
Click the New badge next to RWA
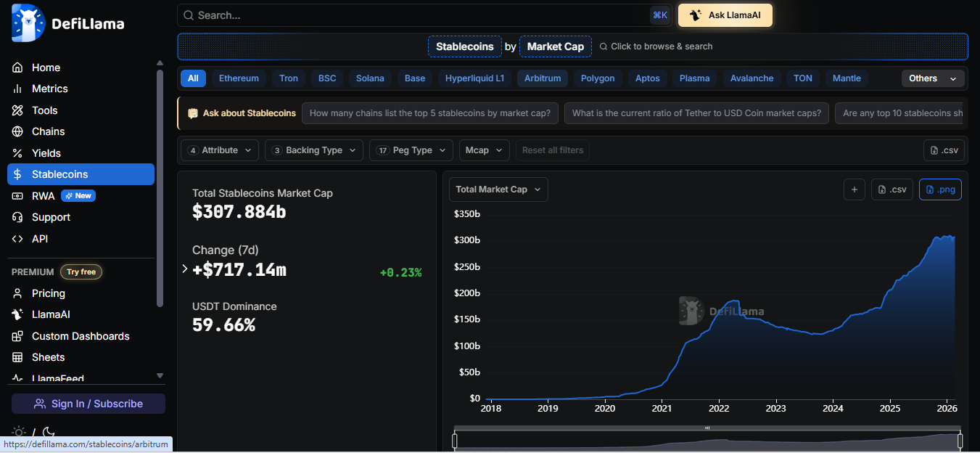pos(78,196)
